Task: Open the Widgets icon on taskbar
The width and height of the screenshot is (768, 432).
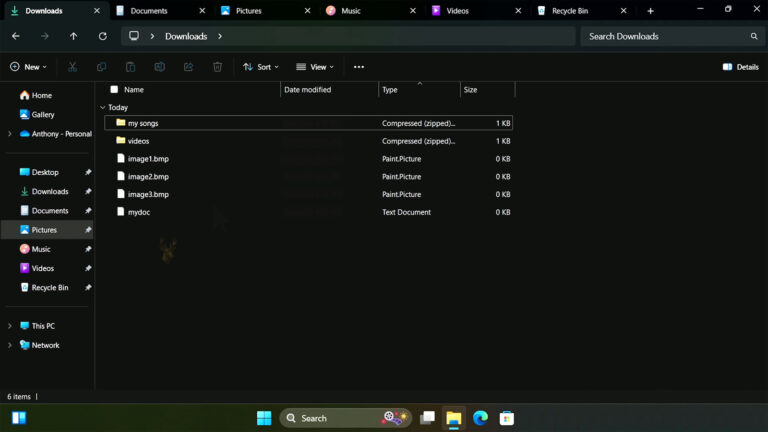Action: pos(19,418)
